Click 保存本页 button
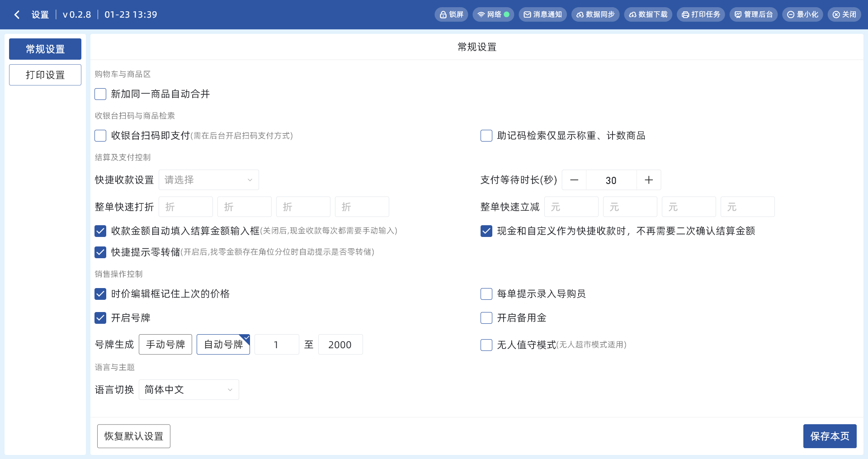The image size is (868, 459). point(830,436)
